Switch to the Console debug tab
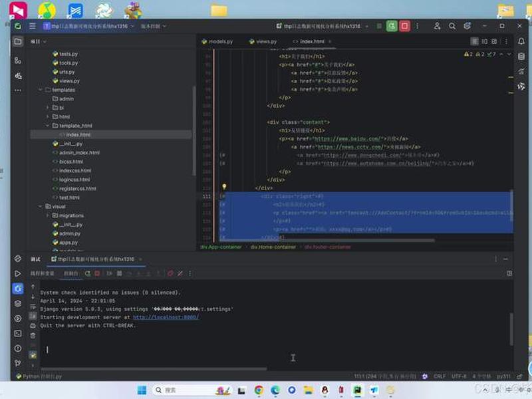The height and width of the screenshot is (399, 532). [71, 273]
